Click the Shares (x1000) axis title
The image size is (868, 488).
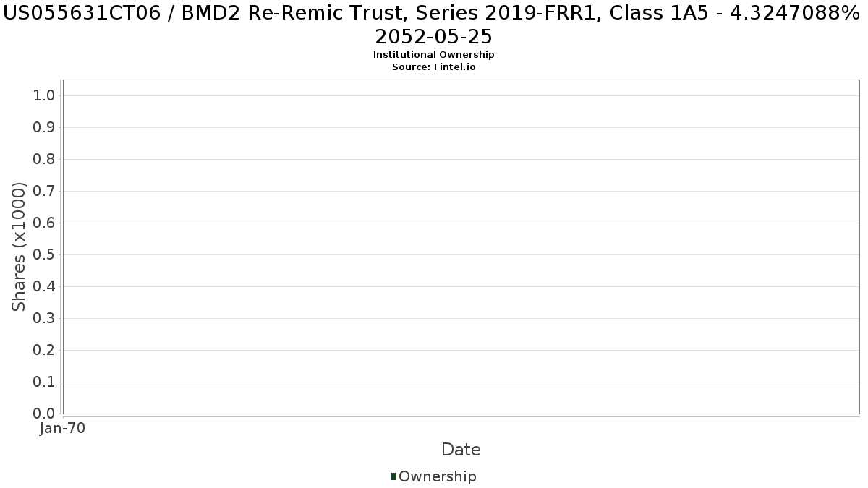pyautogui.click(x=20, y=247)
